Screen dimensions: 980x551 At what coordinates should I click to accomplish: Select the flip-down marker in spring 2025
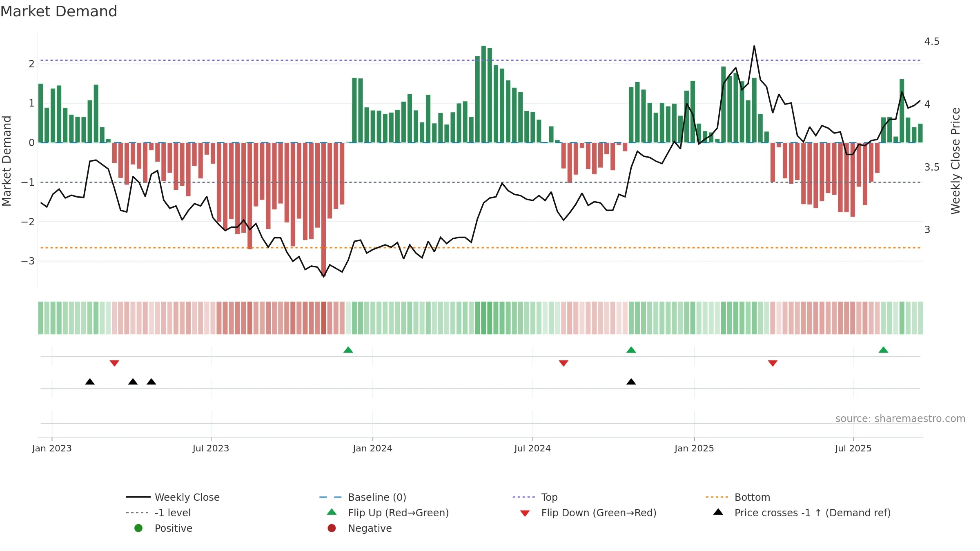773,363
